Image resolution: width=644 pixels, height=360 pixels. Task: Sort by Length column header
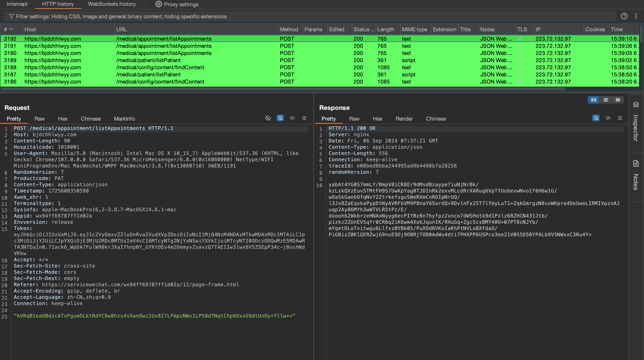pyautogui.click(x=388, y=29)
